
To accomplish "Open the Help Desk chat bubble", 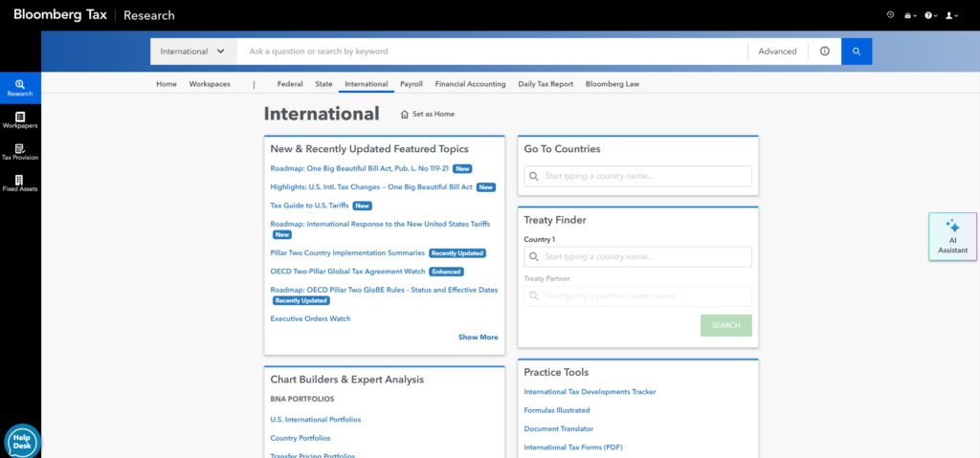I will tap(22, 441).
